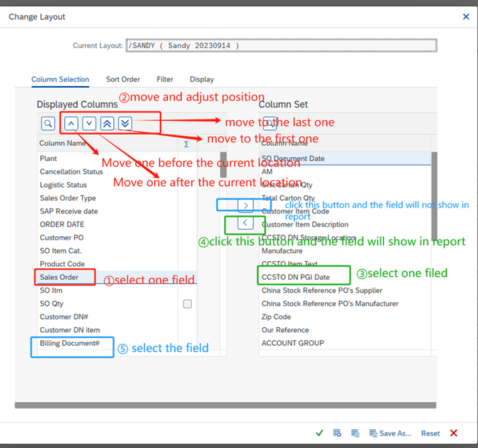Click the Current Layout input field
The height and width of the screenshot is (448, 478).
pos(281,46)
